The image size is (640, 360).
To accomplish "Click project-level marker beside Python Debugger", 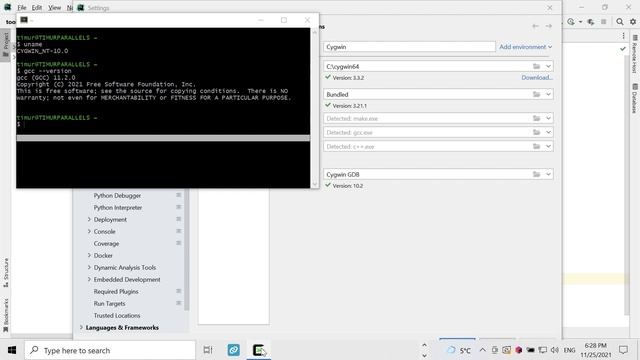I will pyautogui.click(x=178, y=195).
